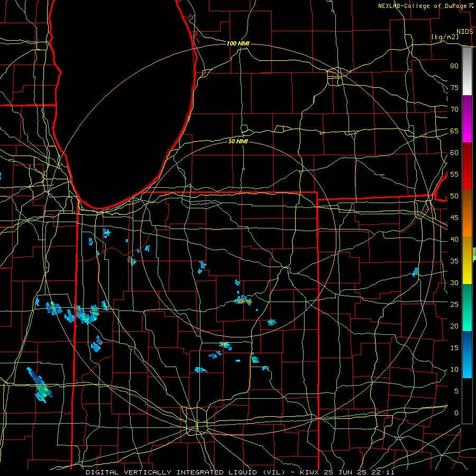The height and width of the screenshot is (476, 476).
Task: Select the 65 value on the color scale
Action: click(454, 131)
